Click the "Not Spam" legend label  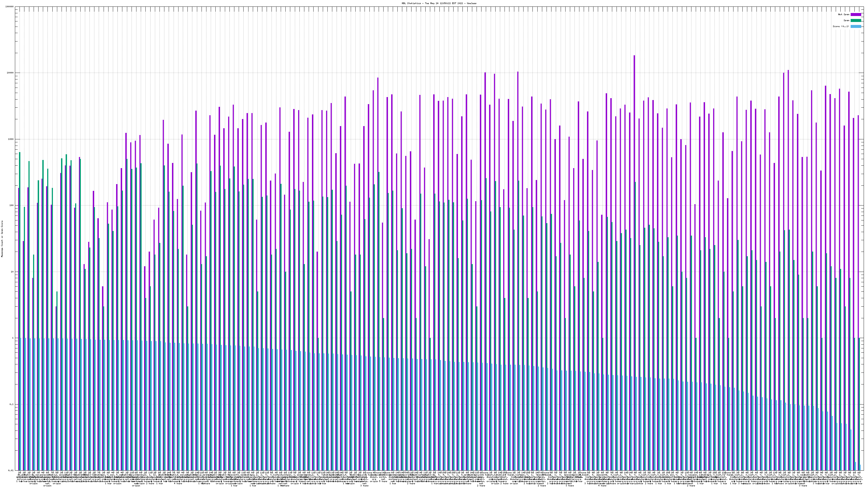(x=844, y=14)
